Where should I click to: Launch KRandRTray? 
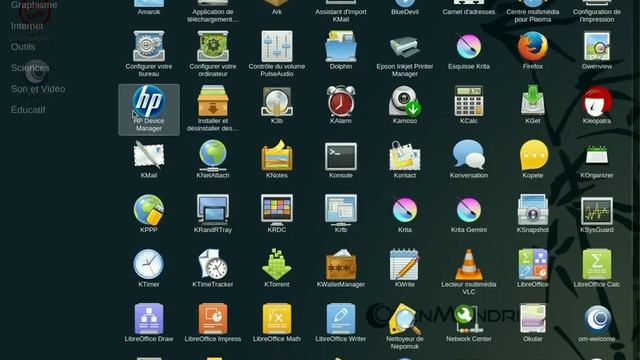pos(213,214)
